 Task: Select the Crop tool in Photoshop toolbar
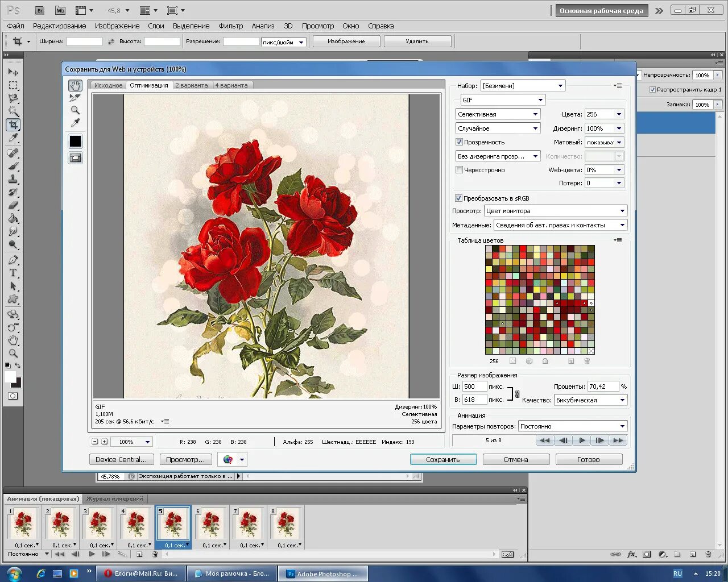coord(13,124)
